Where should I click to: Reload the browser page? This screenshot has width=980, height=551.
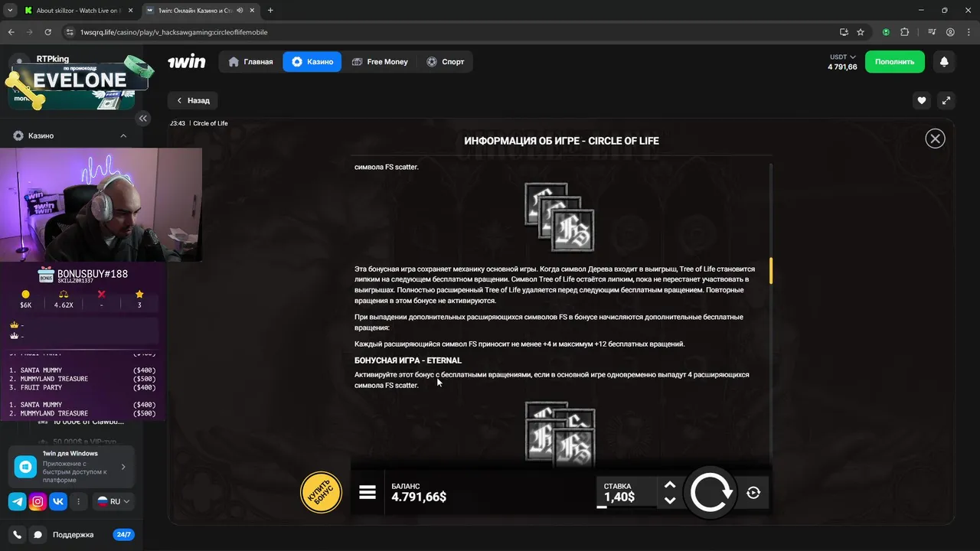click(47, 32)
